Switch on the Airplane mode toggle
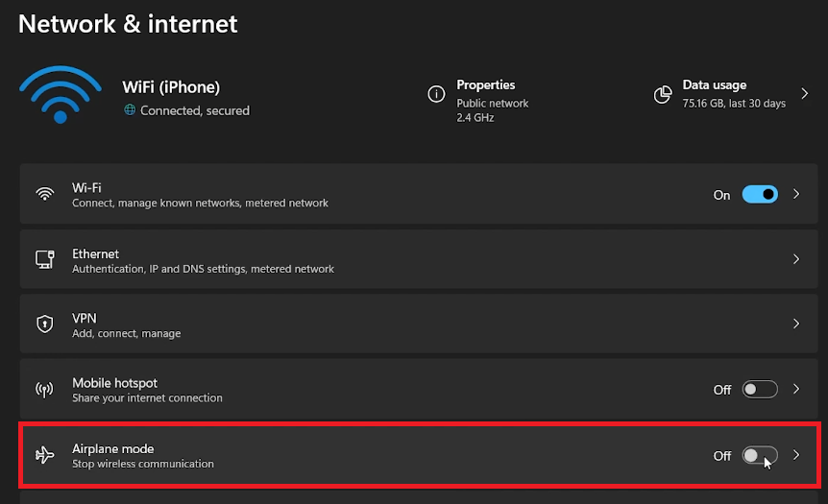This screenshot has height=504, width=828. [760, 455]
